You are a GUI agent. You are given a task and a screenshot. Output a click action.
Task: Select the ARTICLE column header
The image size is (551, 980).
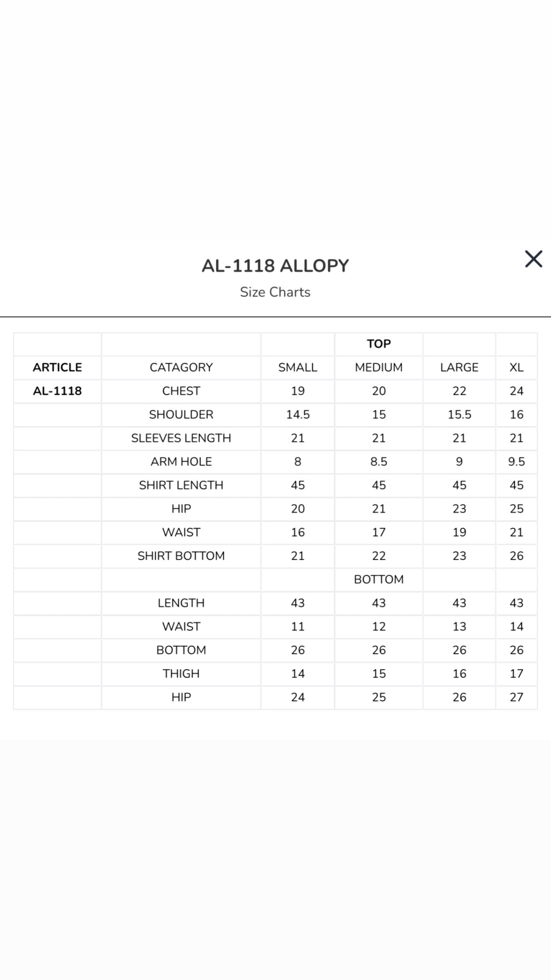click(58, 367)
